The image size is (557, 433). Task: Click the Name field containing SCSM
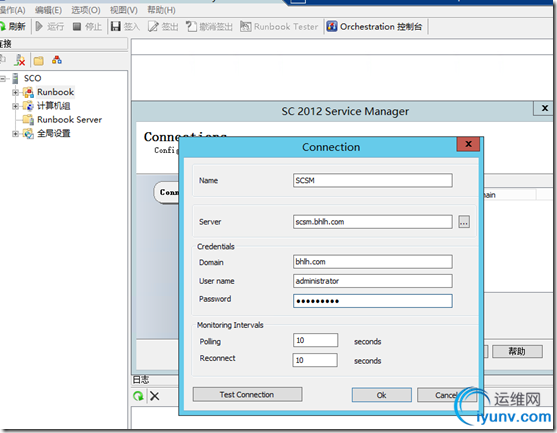coord(373,180)
